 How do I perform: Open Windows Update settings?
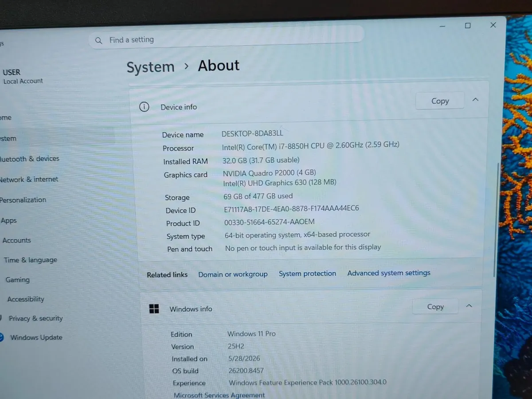point(36,337)
